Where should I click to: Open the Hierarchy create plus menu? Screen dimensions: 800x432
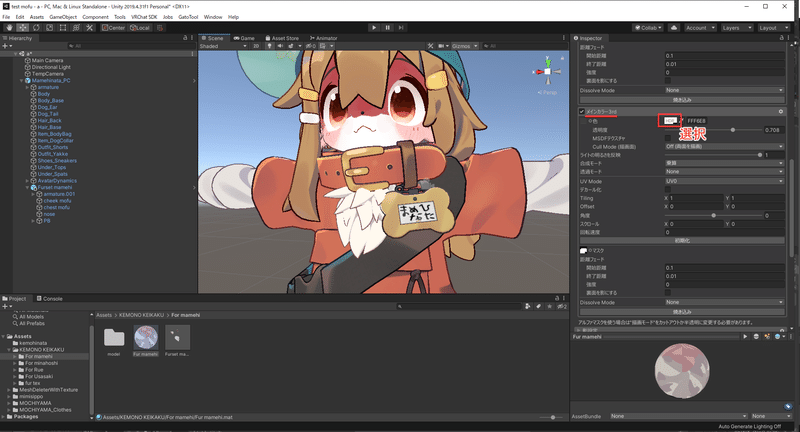pyautogui.click(x=7, y=46)
